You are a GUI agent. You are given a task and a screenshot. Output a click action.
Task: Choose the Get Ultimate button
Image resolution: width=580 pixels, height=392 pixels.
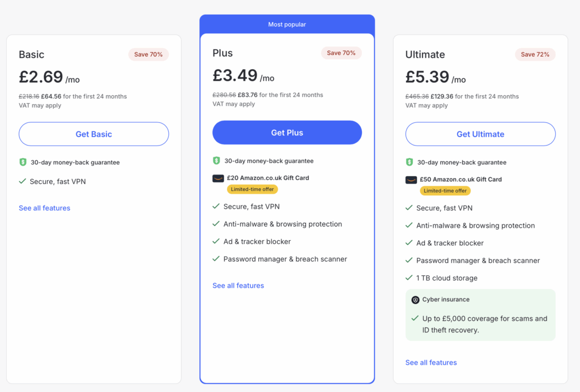480,134
